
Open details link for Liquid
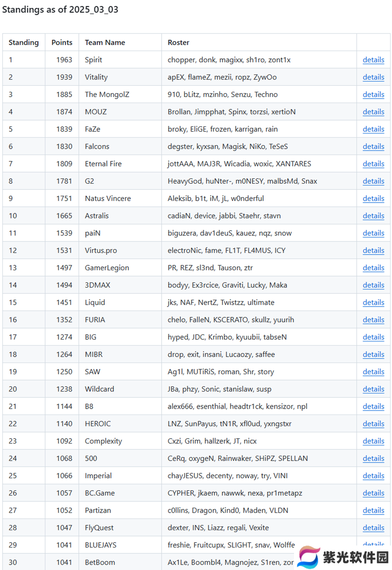tap(373, 303)
